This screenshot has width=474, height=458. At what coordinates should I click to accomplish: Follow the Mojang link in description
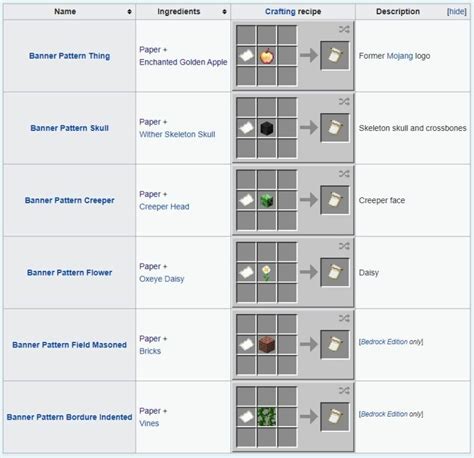400,56
